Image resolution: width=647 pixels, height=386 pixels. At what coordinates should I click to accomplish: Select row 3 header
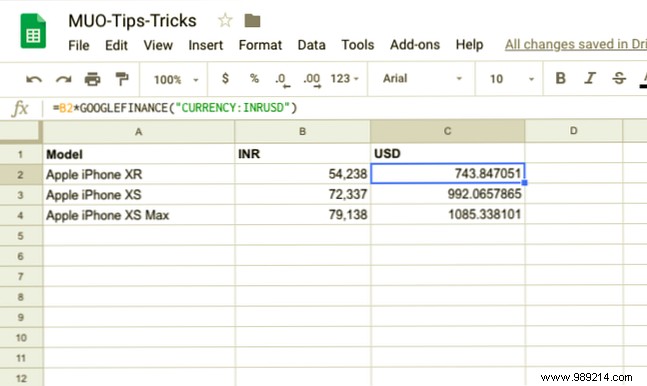click(x=21, y=195)
